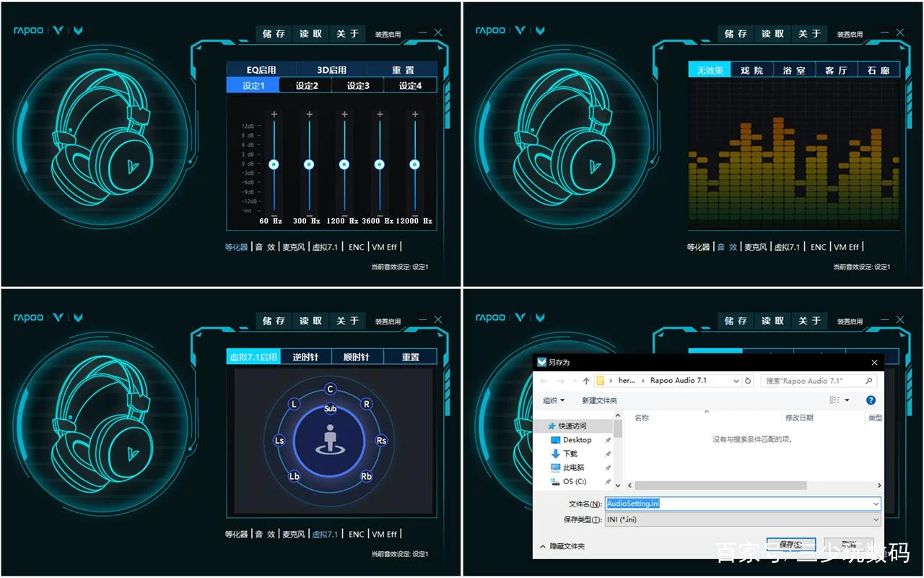Open the 文件名 dropdown arrow
This screenshot has height=578, width=924.
[x=876, y=504]
